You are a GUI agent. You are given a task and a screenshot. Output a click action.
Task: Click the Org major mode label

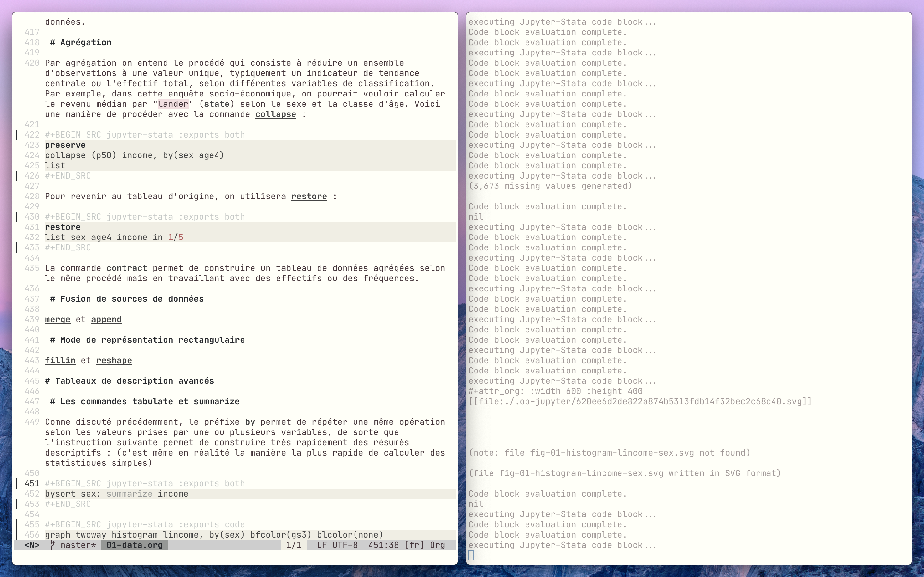pos(437,545)
